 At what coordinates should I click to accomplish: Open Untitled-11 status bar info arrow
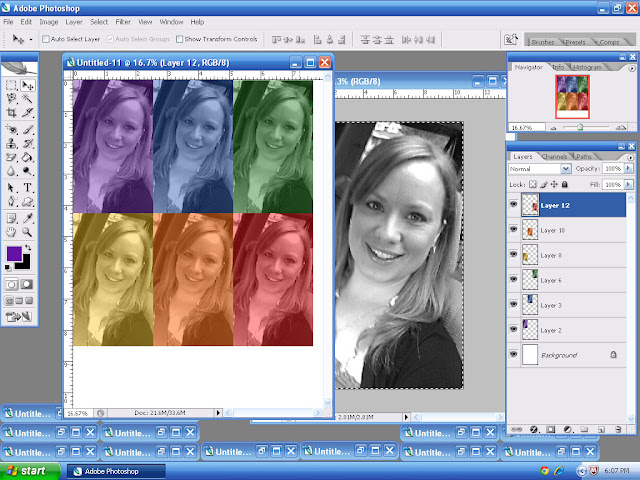point(218,413)
